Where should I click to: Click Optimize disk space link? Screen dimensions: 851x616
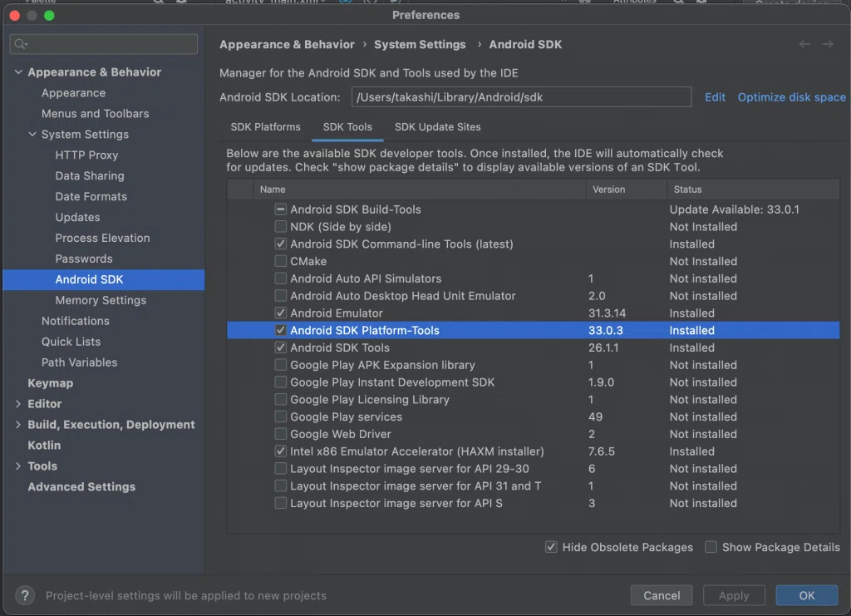(x=791, y=97)
